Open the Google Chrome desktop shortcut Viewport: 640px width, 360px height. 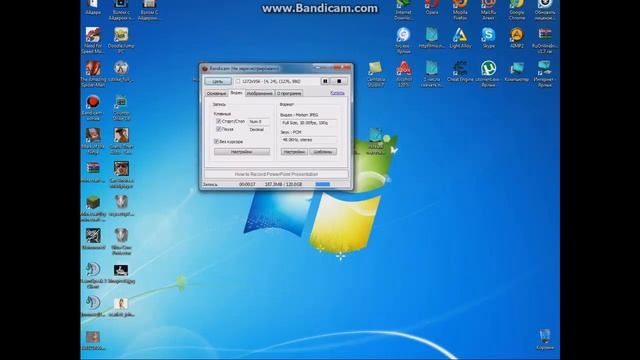517,10
